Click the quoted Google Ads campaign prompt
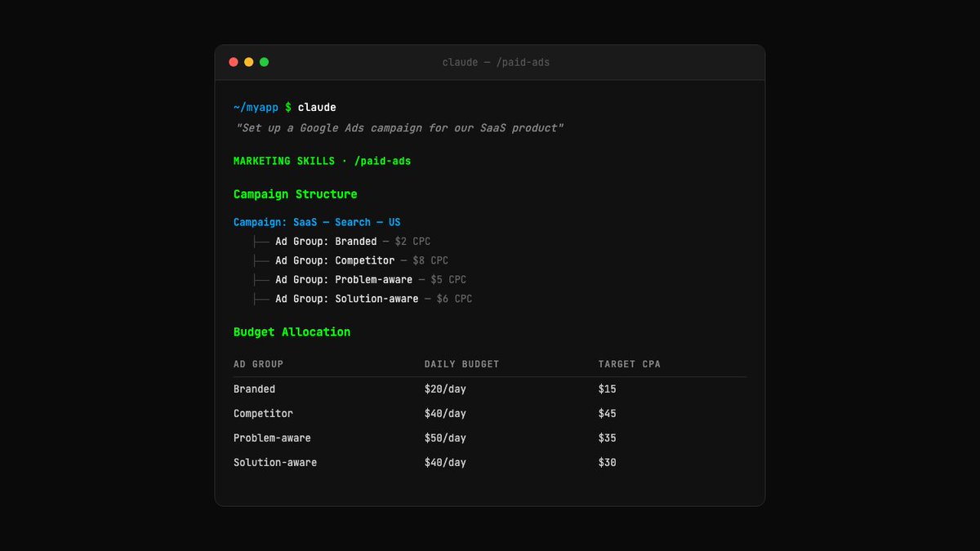The height and width of the screenshot is (551, 980). pos(399,128)
